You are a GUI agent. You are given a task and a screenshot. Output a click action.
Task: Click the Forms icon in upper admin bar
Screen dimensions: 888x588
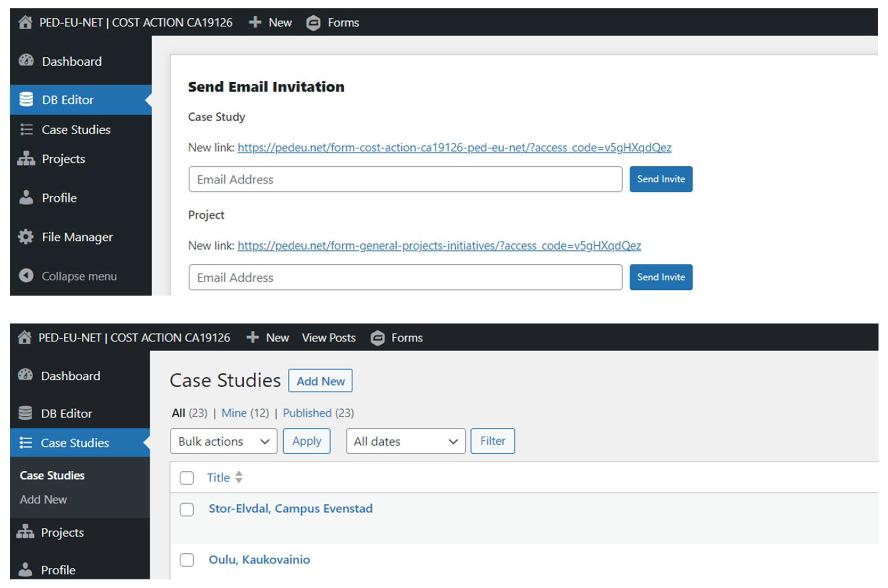click(x=313, y=23)
